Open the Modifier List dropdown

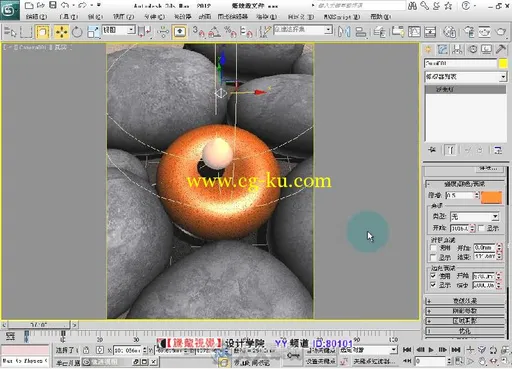click(x=465, y=77)
